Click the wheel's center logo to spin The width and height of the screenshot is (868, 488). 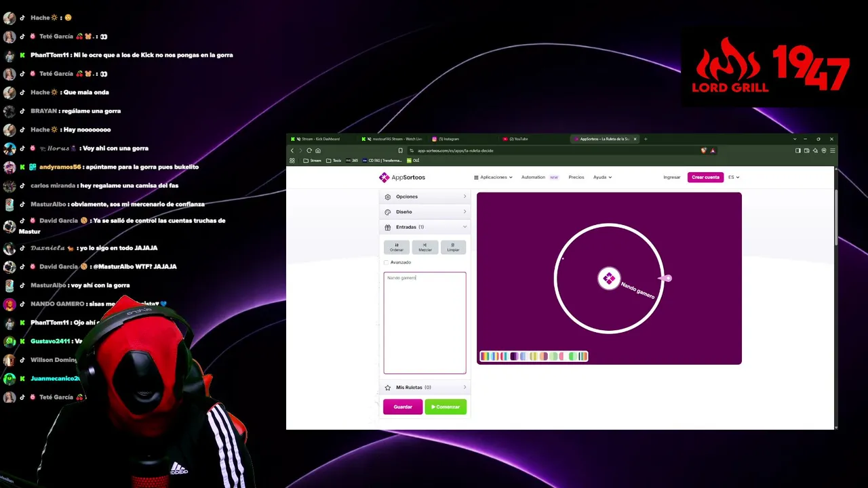pos(609,279)
